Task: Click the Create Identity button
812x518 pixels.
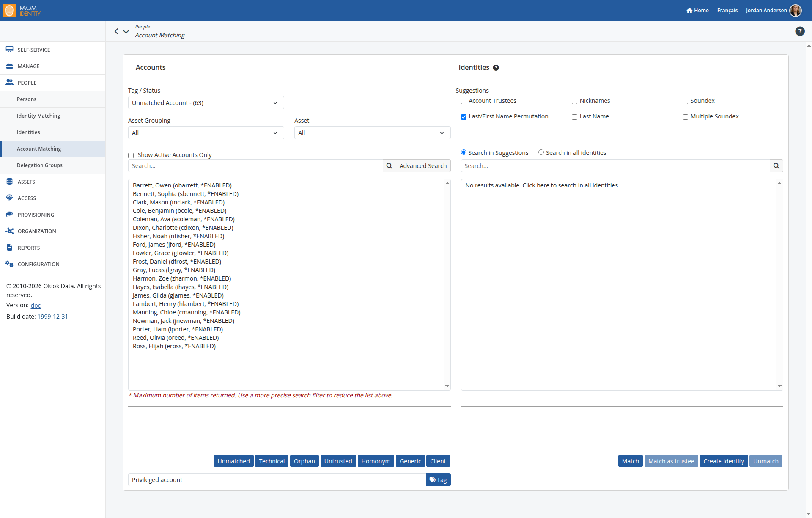Action: point(724,461)
